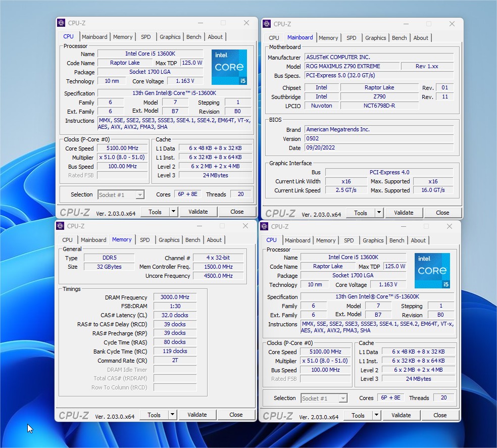This screenshot has width=497, height=448.
Task: Open Graphics tab in top-left window
Action: pos(170,37)
